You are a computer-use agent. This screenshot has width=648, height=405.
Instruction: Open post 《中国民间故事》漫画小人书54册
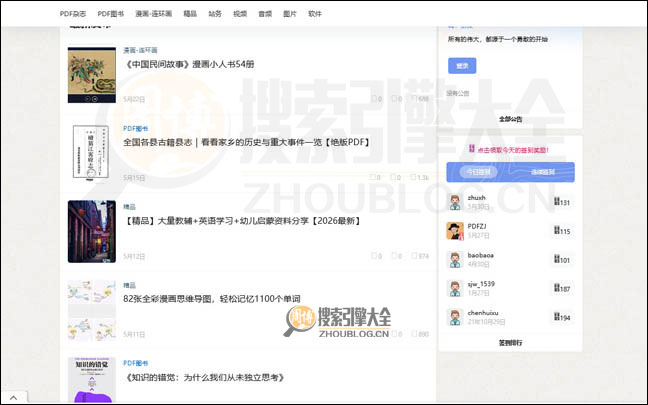[189, 64]
